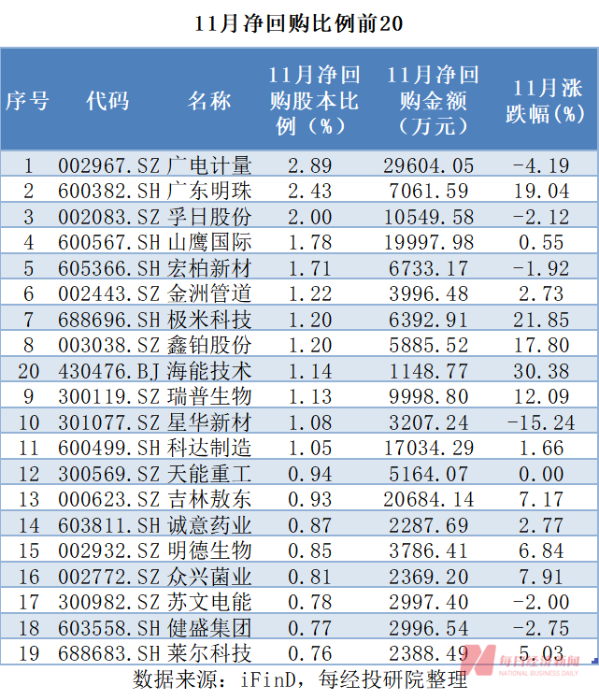The width and height of the screenshot is (599, 700).
Task: Select amount 2287.69
Action: pos(428,525)
